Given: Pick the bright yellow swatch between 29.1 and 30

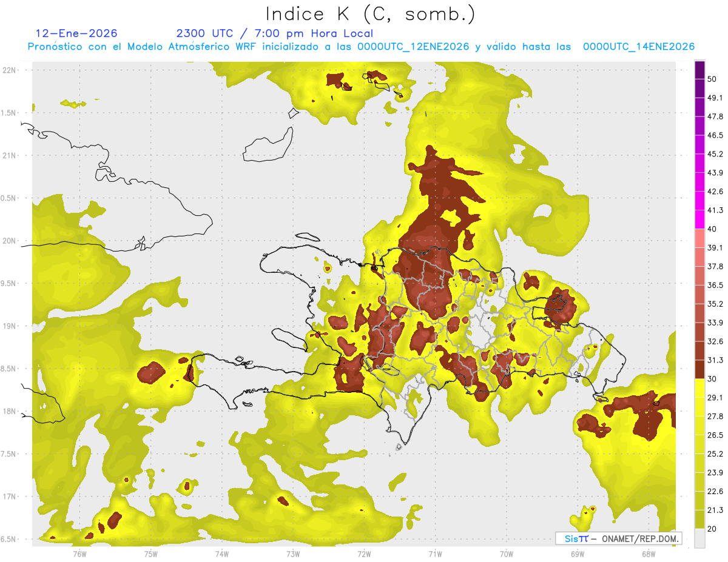Looking at the screenshot, I should pos(700,388).
